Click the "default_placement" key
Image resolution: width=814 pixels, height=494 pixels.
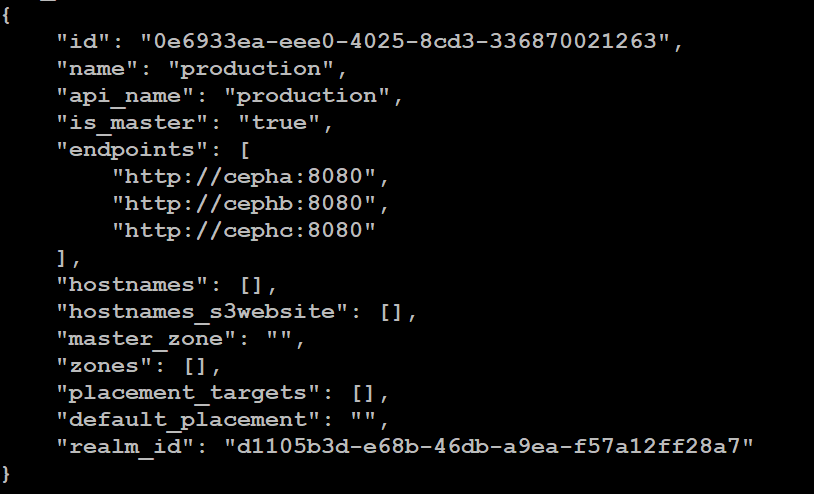pyautogui.click(x=188, y=420)
